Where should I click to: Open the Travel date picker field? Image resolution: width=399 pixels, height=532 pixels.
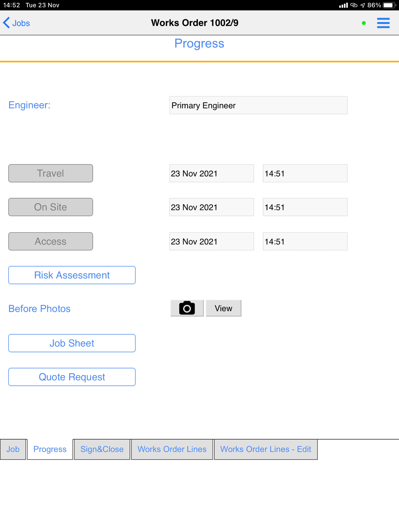click(211, 173)
